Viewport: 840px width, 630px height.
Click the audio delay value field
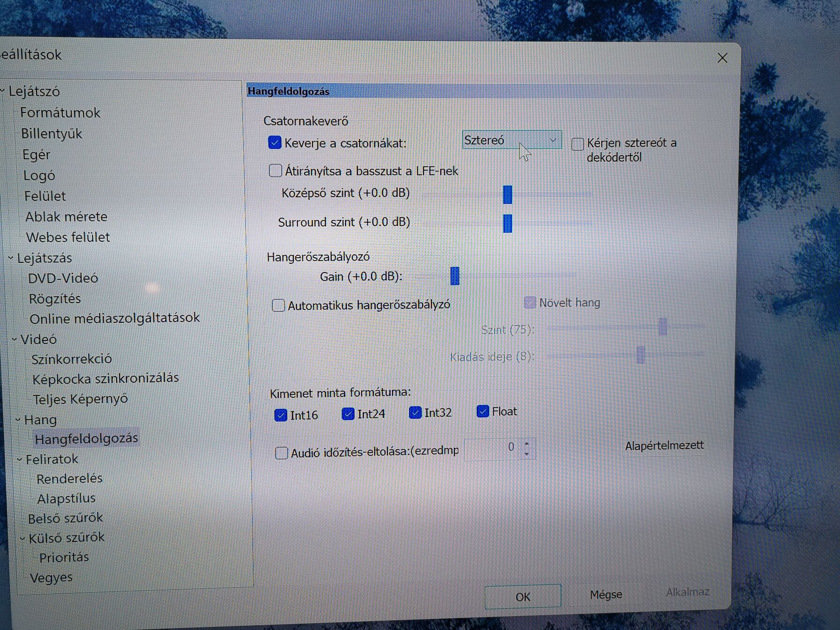coord(491,449)
